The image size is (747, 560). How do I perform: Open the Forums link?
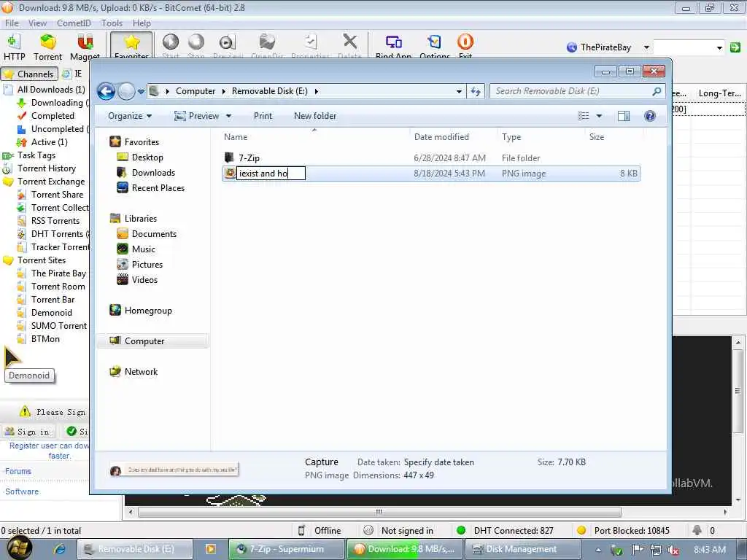18,471
